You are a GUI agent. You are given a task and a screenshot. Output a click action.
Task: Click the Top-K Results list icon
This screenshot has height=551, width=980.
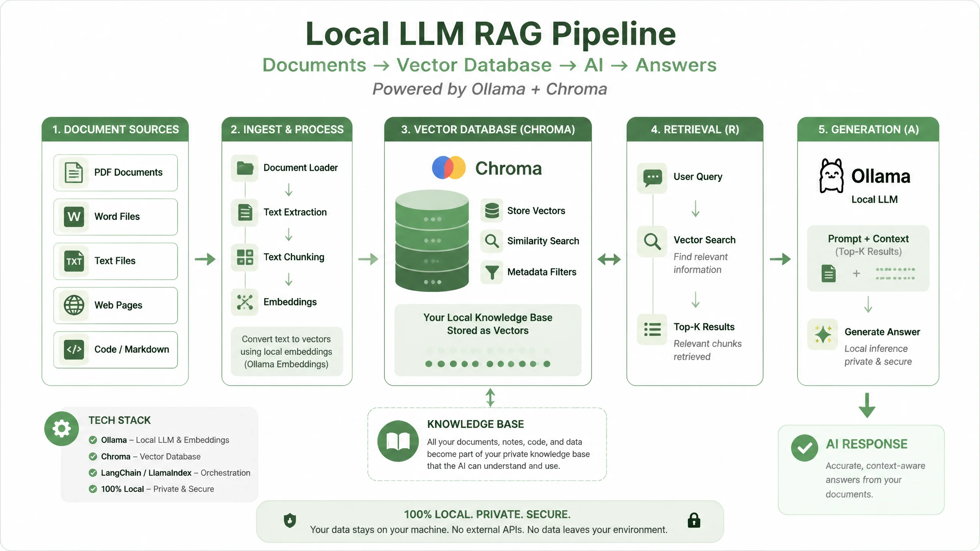[652, 329]
